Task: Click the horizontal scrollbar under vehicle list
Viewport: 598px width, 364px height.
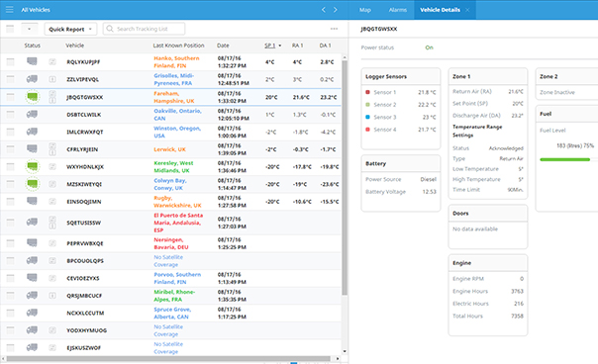Action: click(x=168, y=359)
